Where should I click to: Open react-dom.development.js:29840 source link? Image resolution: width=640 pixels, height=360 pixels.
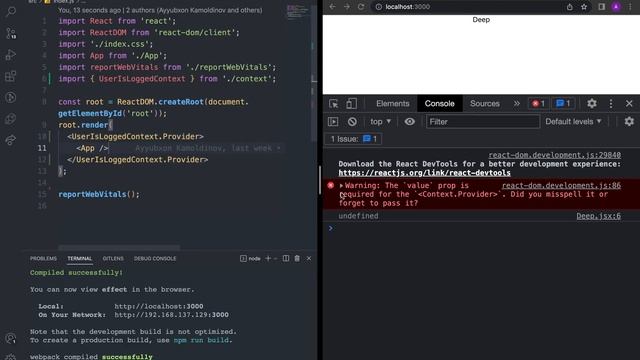tap(555, 155)
